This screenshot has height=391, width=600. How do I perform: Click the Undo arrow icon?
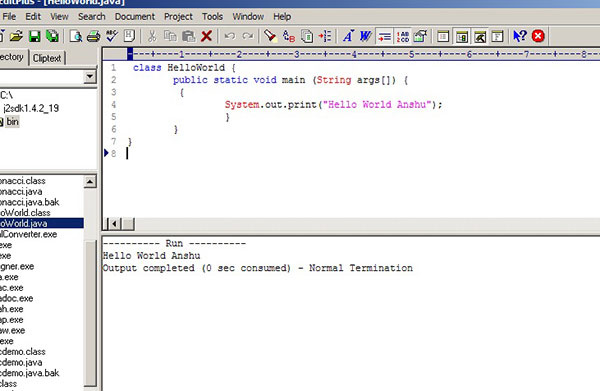230,36
